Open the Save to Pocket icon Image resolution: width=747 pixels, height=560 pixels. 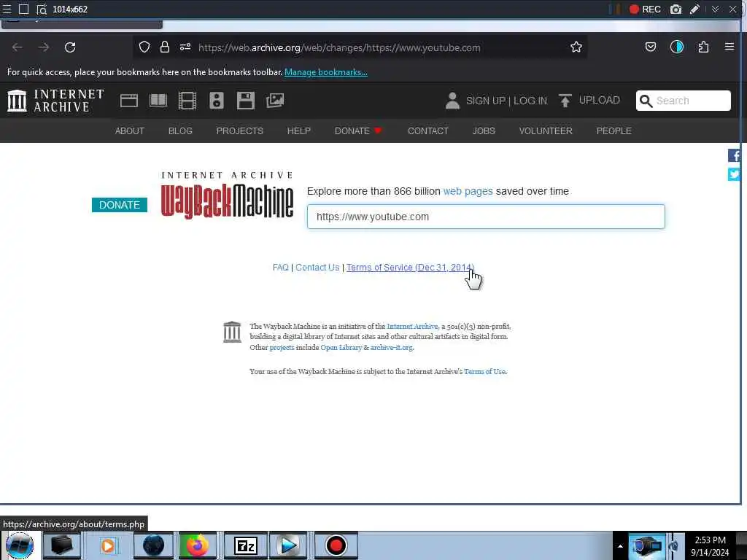click(650, 47)
